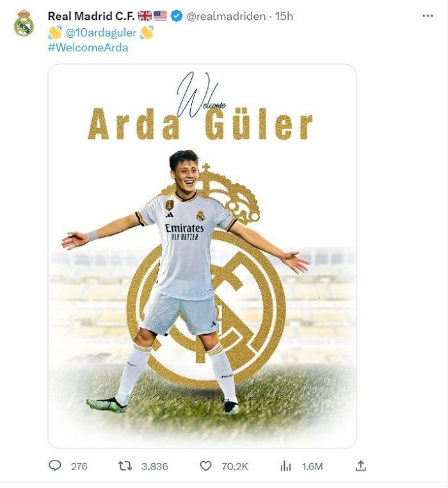This screenshot has width=448, height=488.
Task: Click the 1.6M views count
Action: pos(312,466)
